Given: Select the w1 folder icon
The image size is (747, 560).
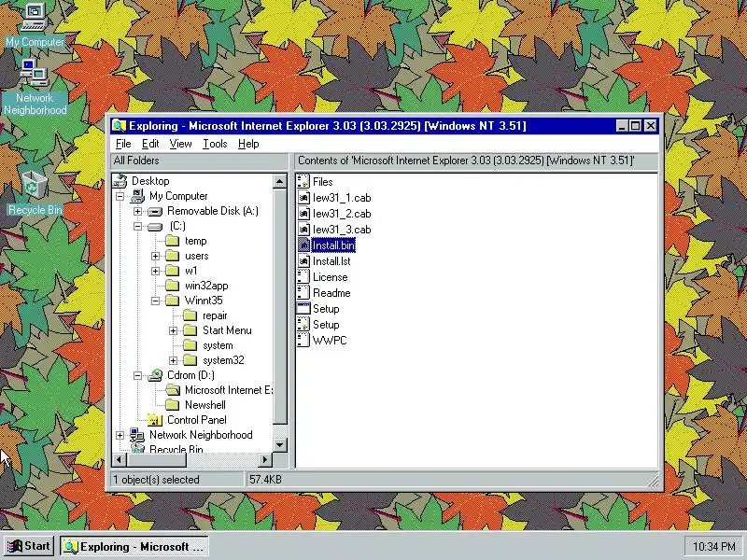Looking at the screenshot, I should (x=173, y=271).
